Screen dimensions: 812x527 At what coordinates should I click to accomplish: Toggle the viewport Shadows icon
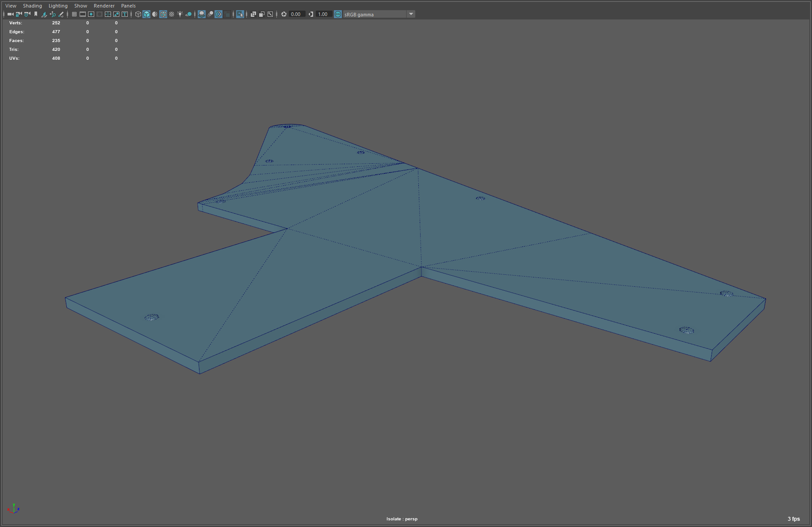(x=188, y=14)
